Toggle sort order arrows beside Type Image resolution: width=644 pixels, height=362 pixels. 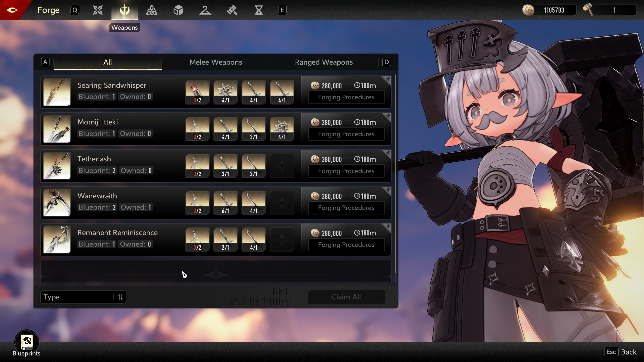tap(120, 297)
